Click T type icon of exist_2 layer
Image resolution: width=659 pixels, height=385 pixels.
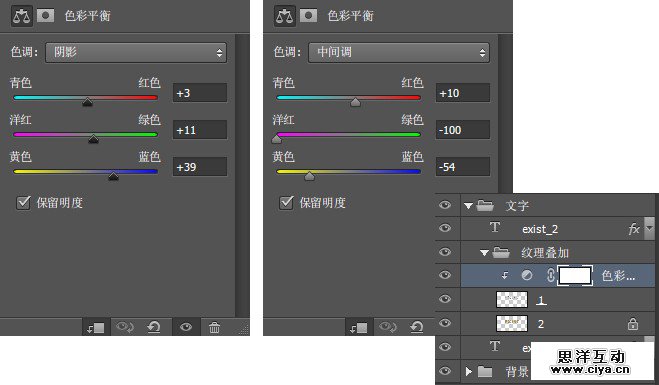[x=495, y=228]
